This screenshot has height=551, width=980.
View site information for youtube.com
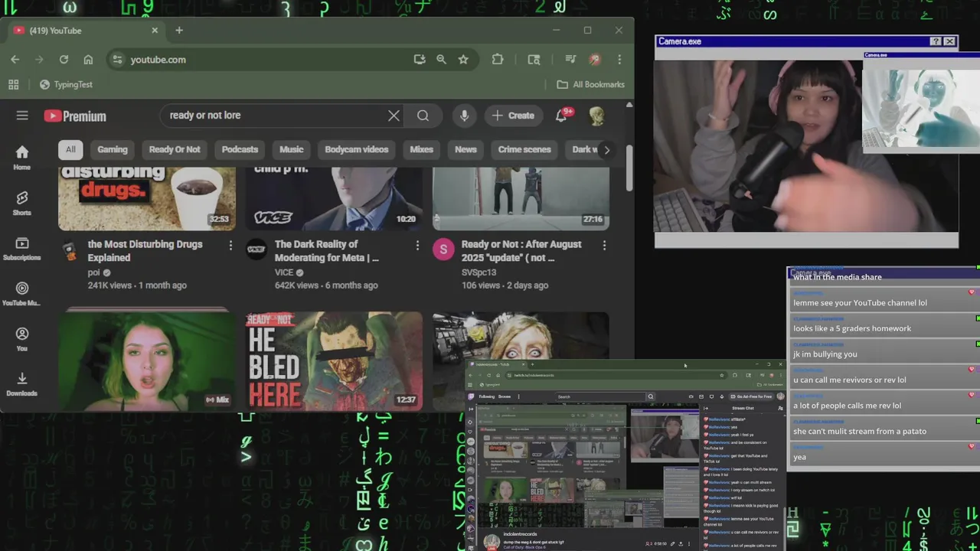coord(117,60)
